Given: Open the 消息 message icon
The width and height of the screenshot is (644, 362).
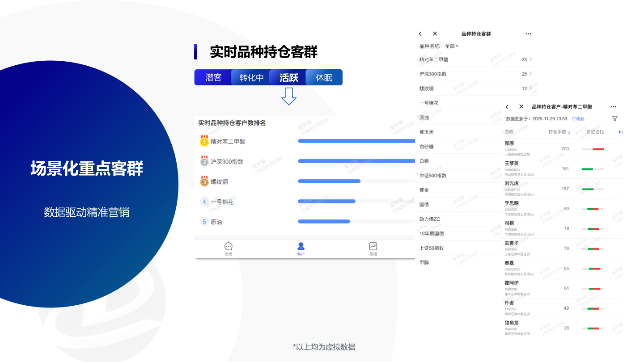Looking at the screenshot, I should coord(229,246).
